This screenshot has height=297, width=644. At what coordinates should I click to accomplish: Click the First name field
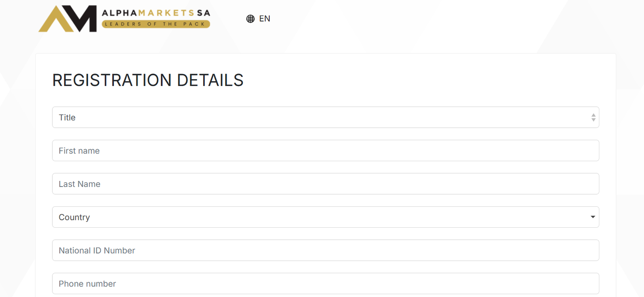326,151
